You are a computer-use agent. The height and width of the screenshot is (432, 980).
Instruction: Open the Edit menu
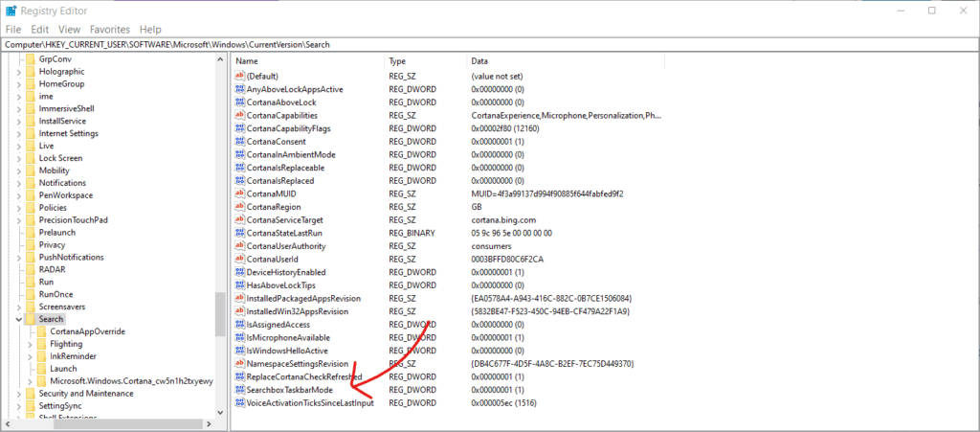(40, 30)
